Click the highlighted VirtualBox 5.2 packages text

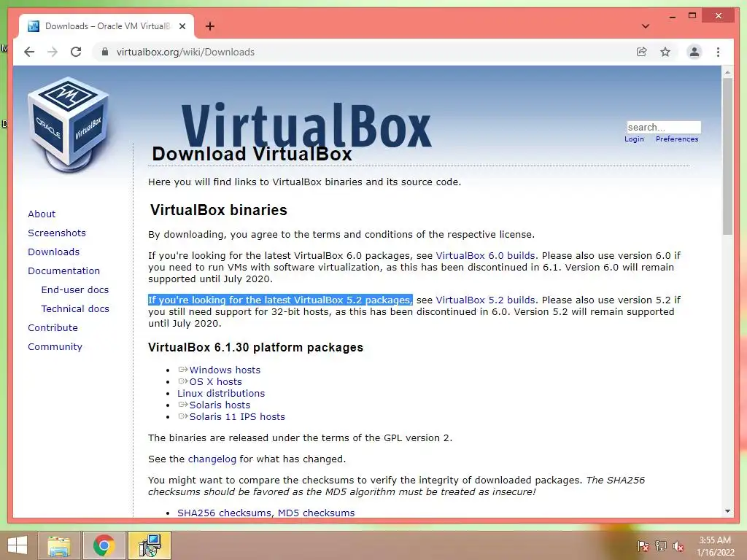280,300
